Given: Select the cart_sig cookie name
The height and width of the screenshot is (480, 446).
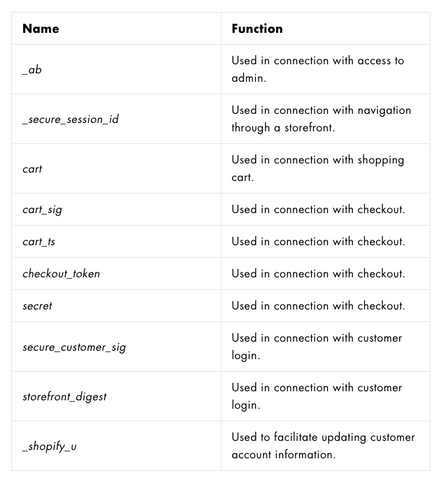Looking at the screenshot, I should coord(42,210).
